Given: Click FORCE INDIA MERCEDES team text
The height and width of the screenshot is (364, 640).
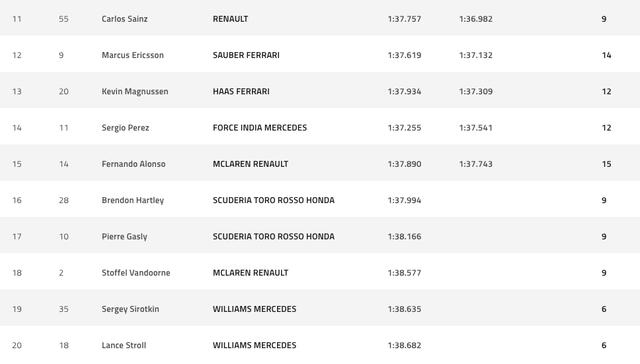Looking at the screenshot, I should (260, 128).
